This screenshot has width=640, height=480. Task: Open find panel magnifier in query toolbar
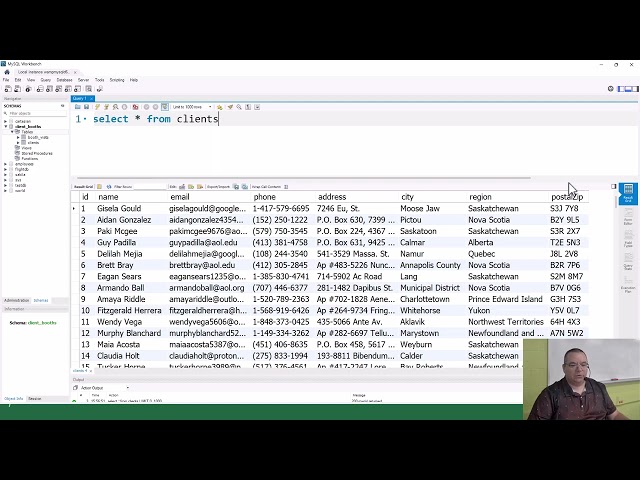239,107
